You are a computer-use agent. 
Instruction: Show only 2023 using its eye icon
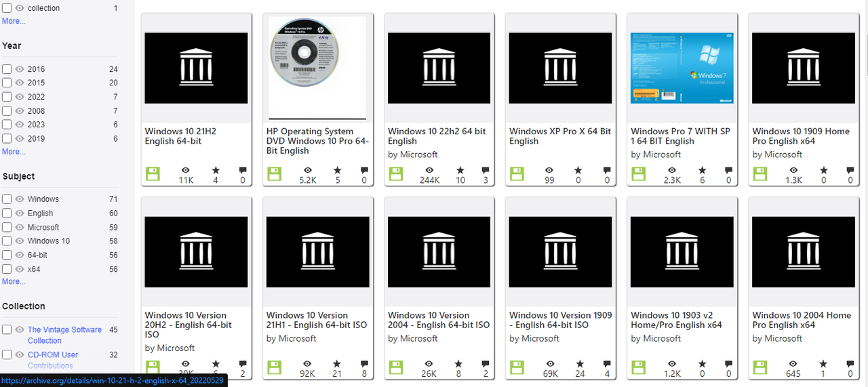pyautogui.click(x=20, y=125)
